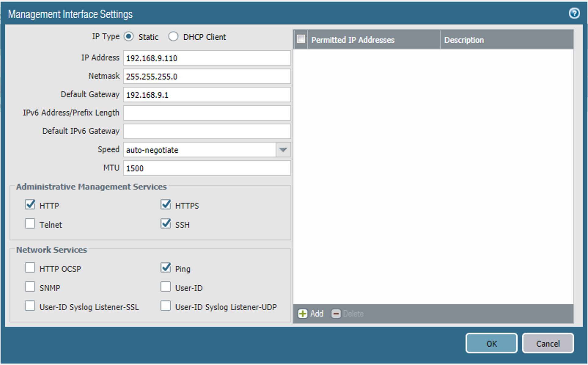Uncheck the SSH checkbox
This screenshot has height=365, width=588.
(x=166, y=224)
